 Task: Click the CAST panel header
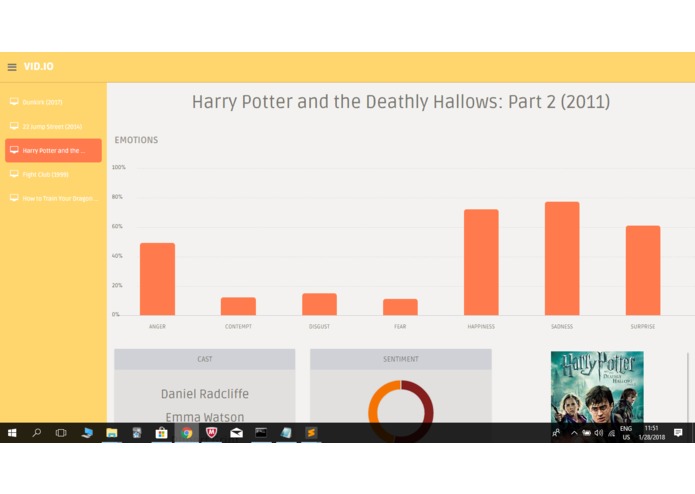pyautogui.click(x=205, y=359)
